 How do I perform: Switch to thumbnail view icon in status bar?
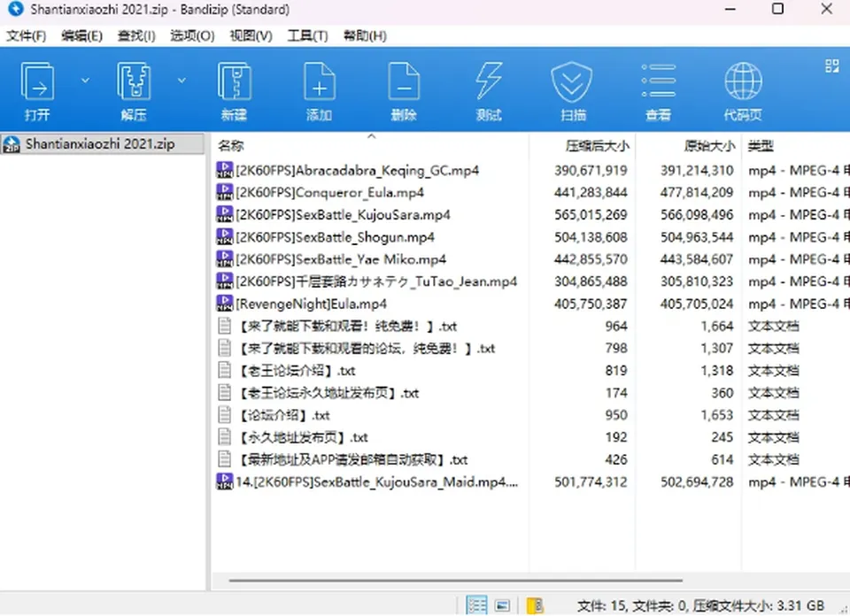pyautogui.click(x=503, y=605)
